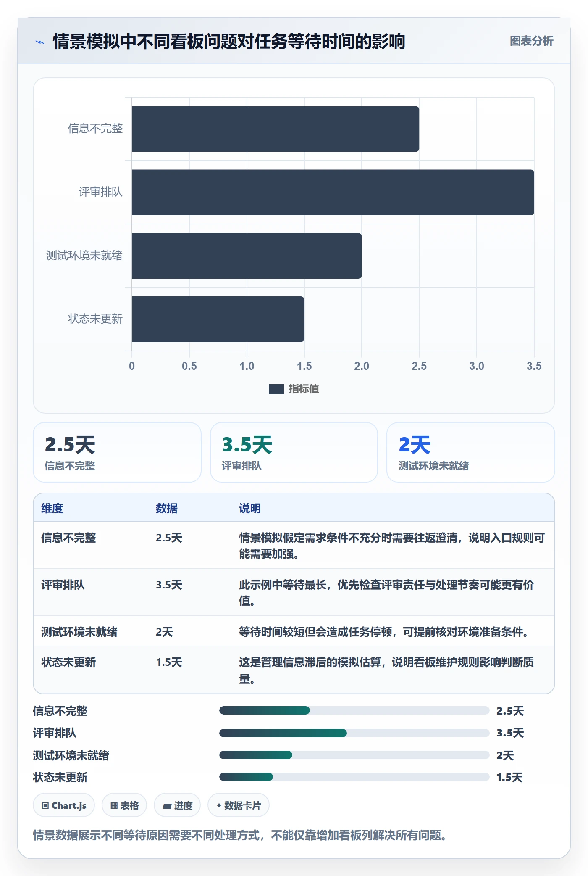Click the 2天 table cell
588x876 pixels.
click(x=164, y=632)
